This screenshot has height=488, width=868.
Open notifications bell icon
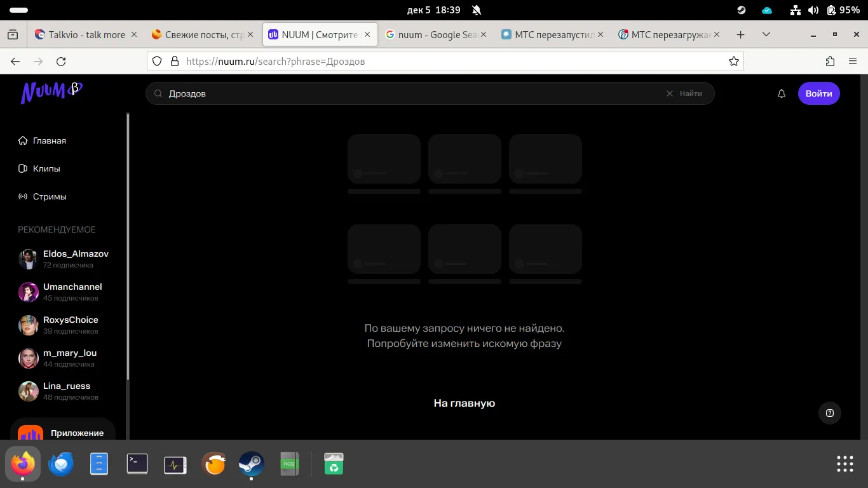tap(782, 93)
